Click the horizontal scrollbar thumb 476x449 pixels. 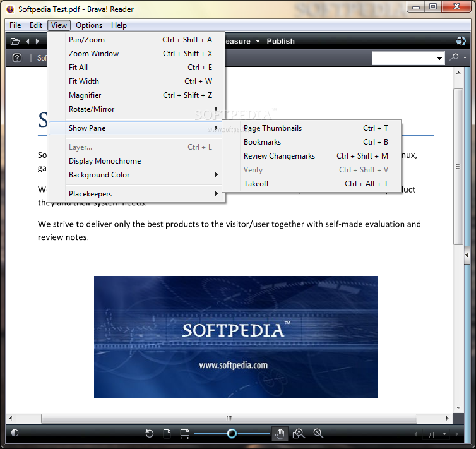tap(229, 418)
